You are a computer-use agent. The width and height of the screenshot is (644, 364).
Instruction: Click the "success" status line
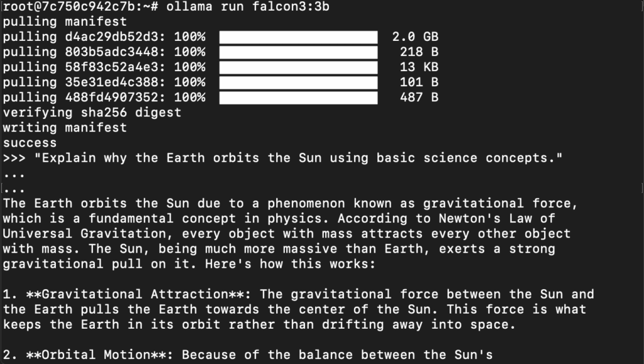point(30,143)
